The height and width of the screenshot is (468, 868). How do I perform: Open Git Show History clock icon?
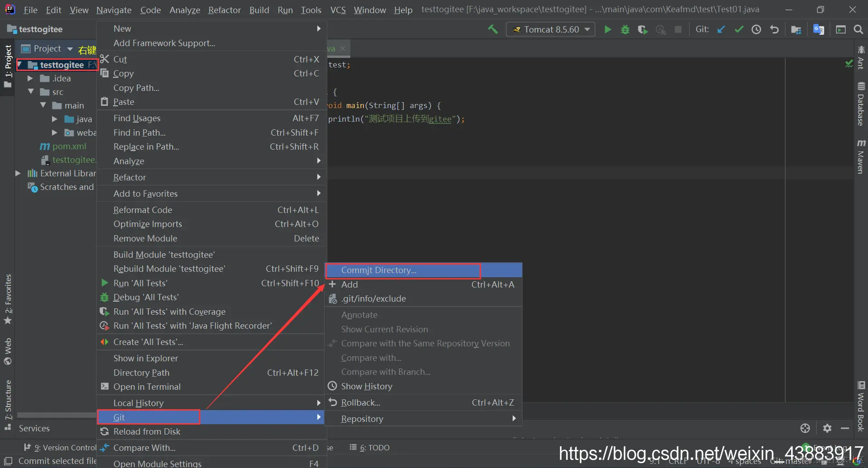(x=756, y=29)
